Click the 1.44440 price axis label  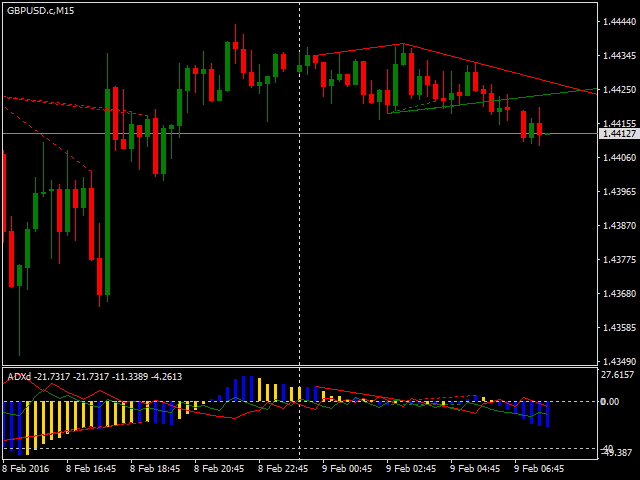tap(619, 22)
